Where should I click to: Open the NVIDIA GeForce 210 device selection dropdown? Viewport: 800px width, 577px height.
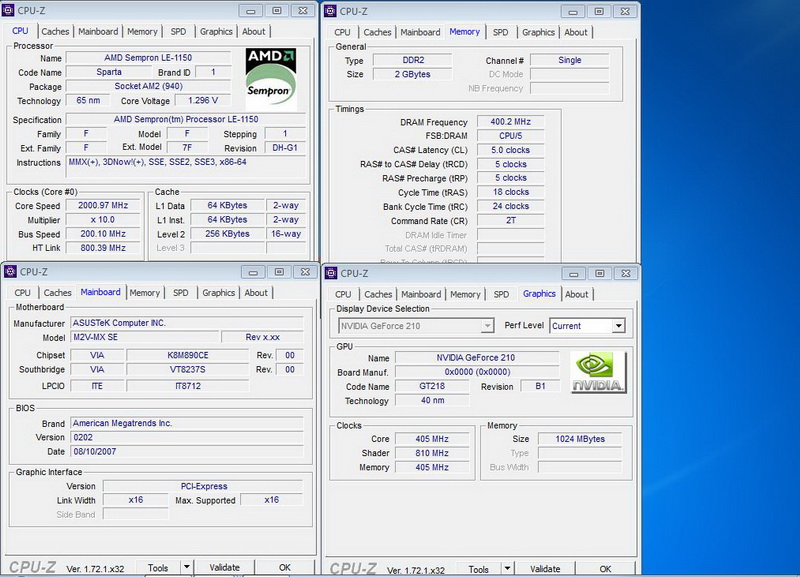(x=488, y=325)
